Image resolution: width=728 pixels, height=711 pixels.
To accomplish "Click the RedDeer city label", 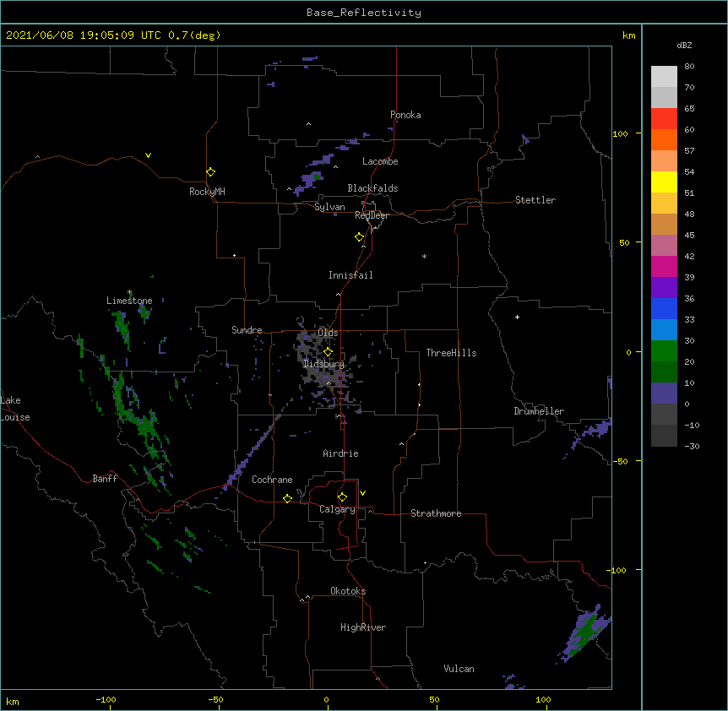I will click(x=372, y=215).
